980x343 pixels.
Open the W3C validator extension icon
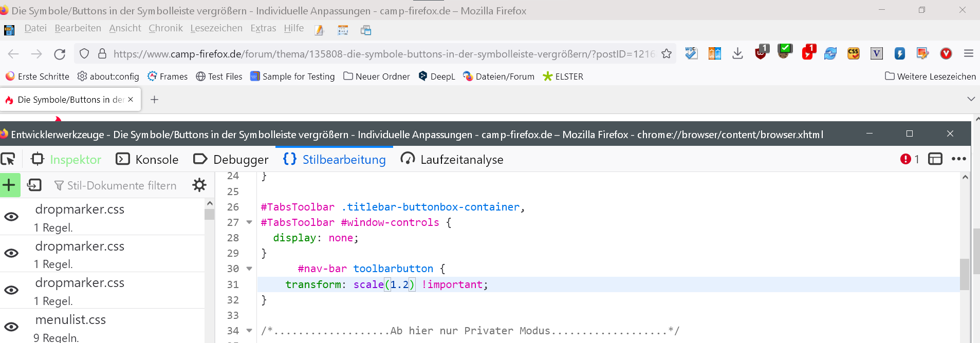[691, 53]
